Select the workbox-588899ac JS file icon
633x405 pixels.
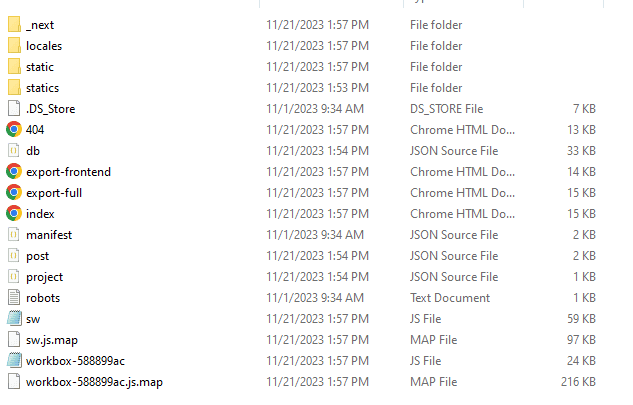(x=14, y=360)
